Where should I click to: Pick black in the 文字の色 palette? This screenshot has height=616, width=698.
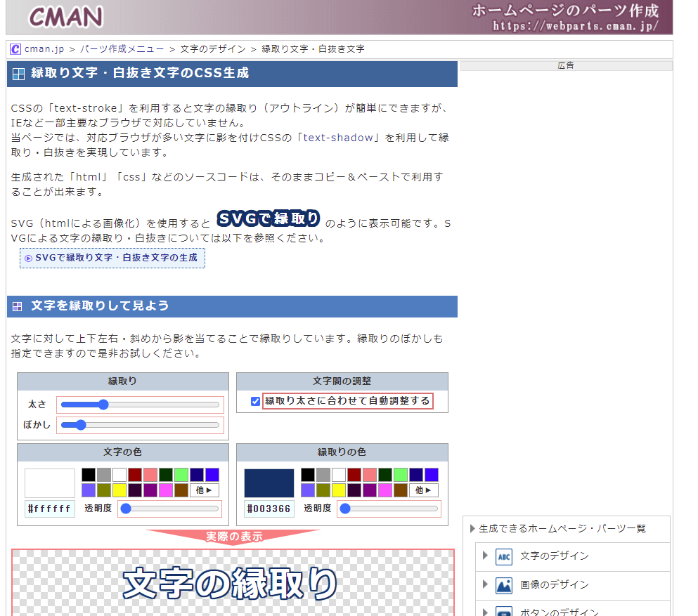tap(89, 475)
